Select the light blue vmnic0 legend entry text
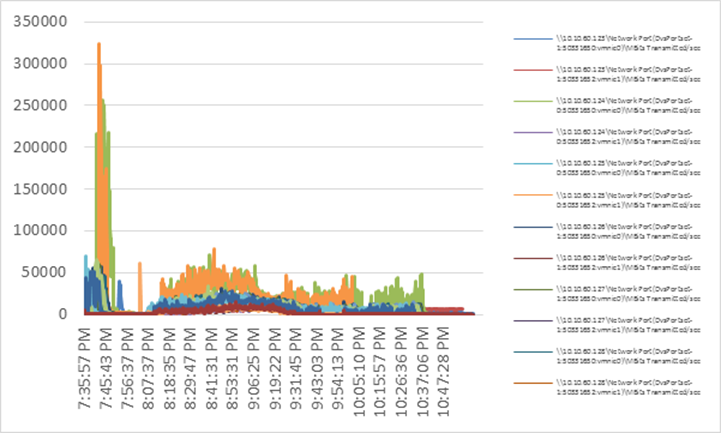Image resolution: width=721 pixels, height=433 pixels. point(628,168)
